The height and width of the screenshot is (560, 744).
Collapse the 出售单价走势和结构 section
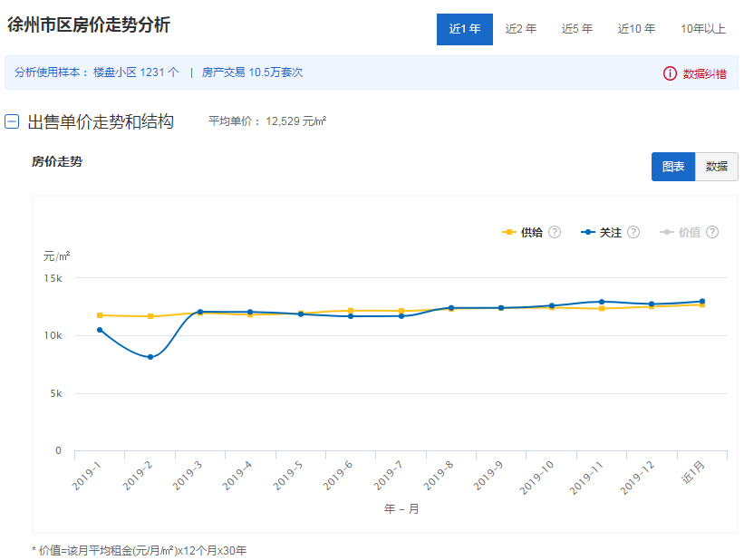tap(12, 121)
